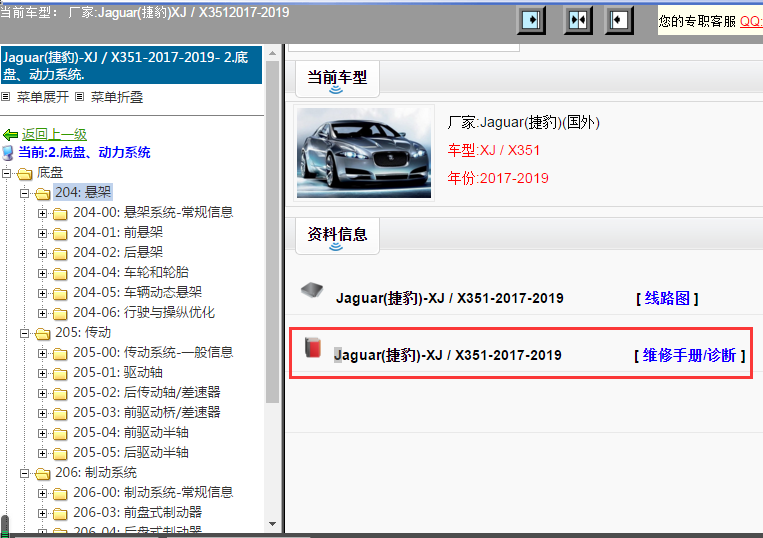Click 菜单折叠 to collapse all menus

[117, 97]
